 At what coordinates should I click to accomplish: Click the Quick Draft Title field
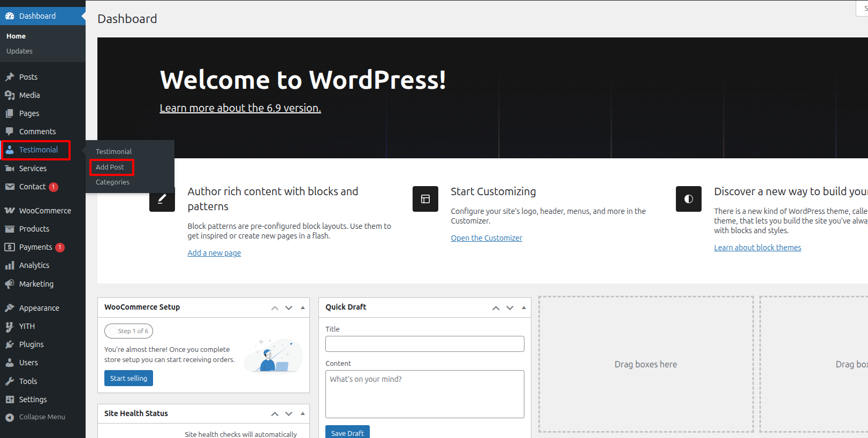[x=424, y=344]
